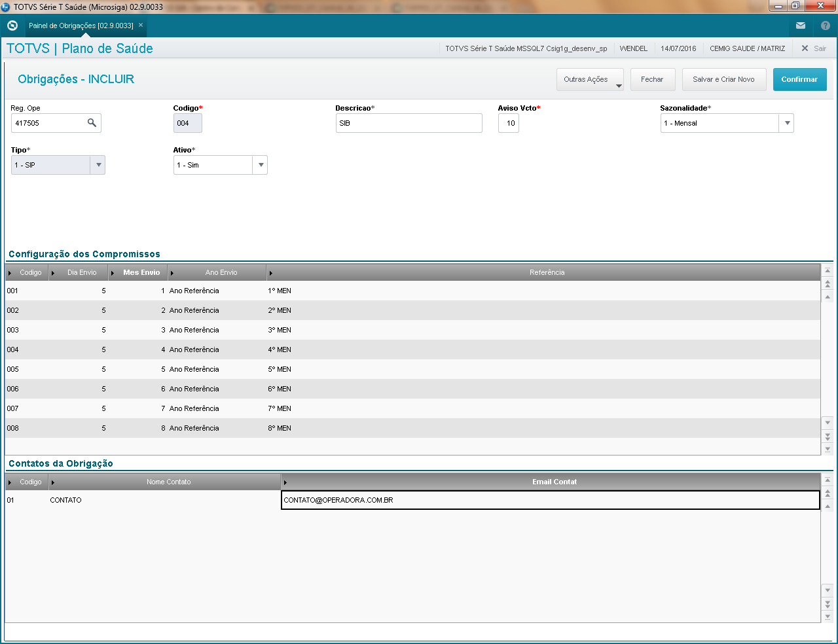This screenshot has width=838, height=644.
Task: Expand the Tipo dropdown showing 1 - SIP
Action: [x=98, y=165]
